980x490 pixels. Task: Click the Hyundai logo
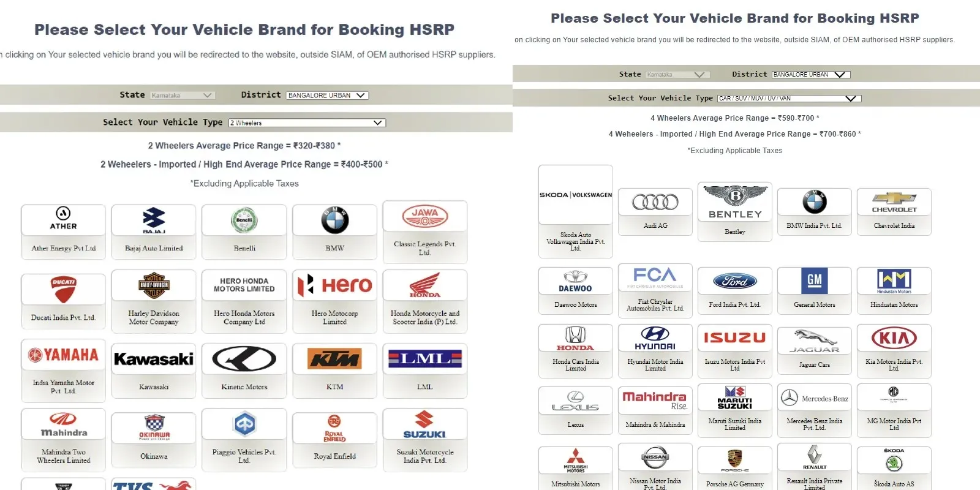[x=655, y=338]
